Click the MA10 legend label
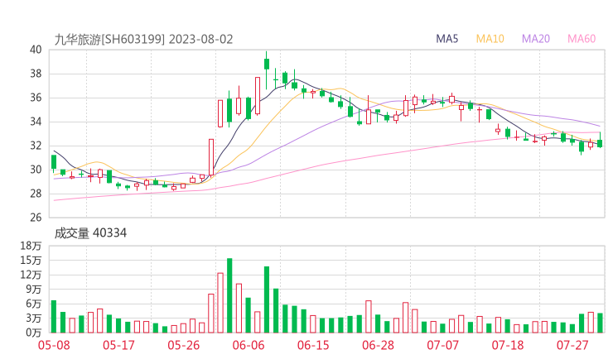Image resolution: width=613 pixels, height=364 pixels. [490, 39]
